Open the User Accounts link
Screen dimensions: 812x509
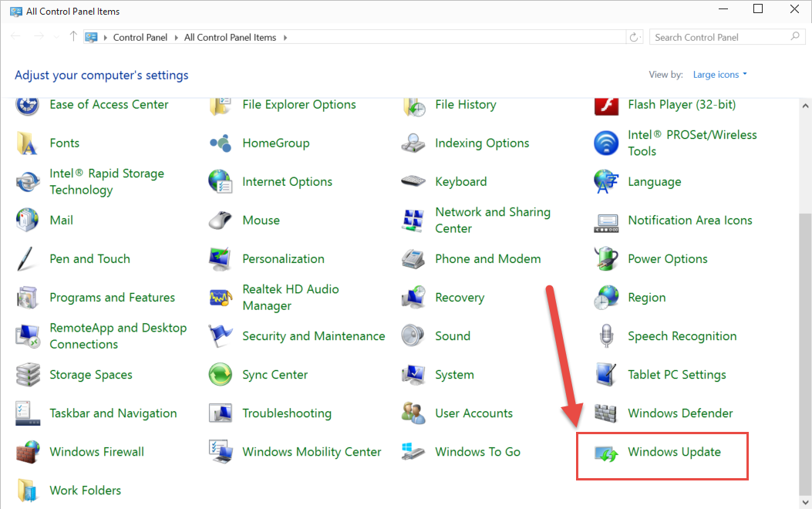pyautogui.click(x=473, y=413)
